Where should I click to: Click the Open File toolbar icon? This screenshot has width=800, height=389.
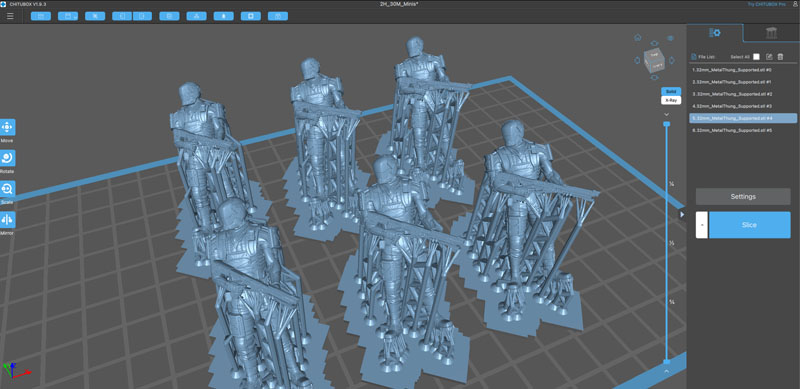click(41, 16)
